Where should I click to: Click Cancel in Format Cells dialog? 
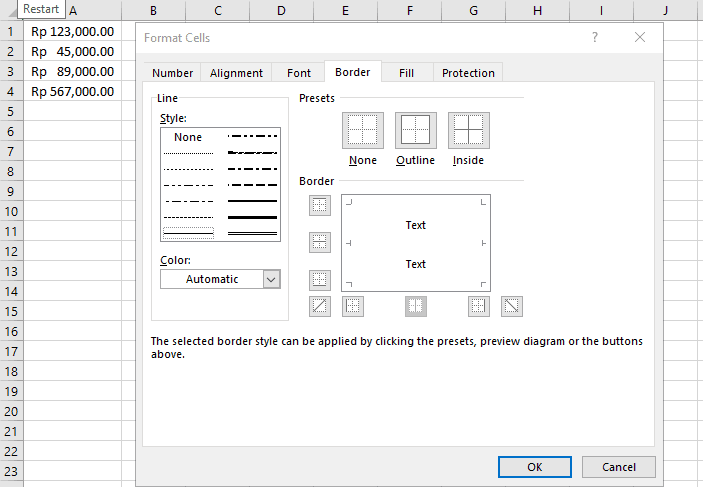(619, 467)
